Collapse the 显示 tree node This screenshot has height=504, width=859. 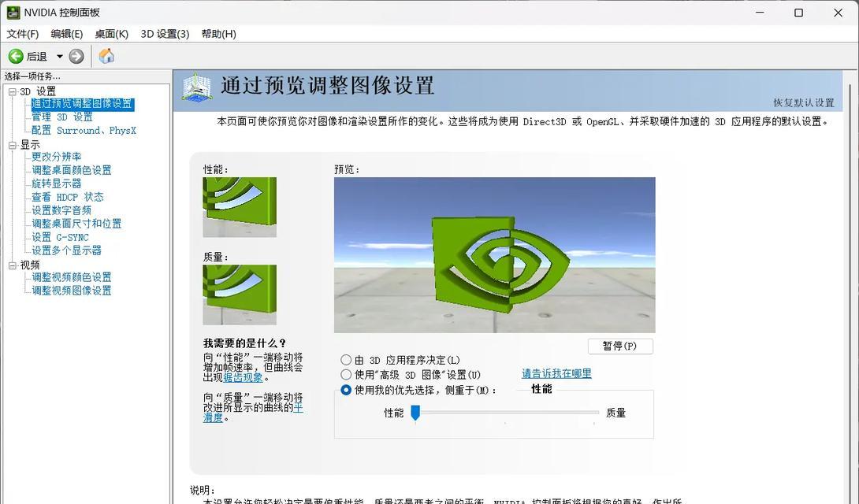[x=13, y=145]
